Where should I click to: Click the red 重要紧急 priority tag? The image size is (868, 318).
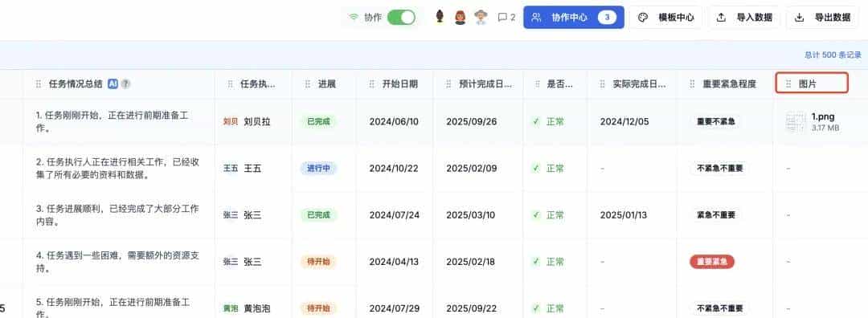coord(712,262)
